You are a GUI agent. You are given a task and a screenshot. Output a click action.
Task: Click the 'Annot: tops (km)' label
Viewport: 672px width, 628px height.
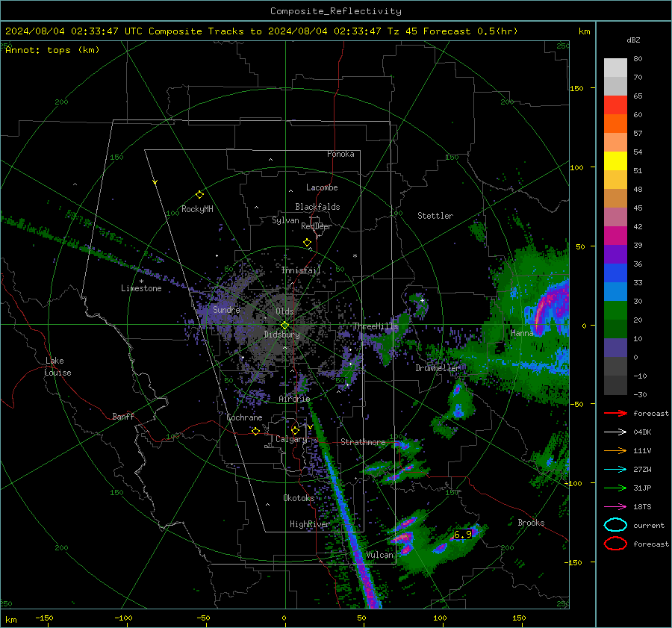click(x=52, y=50)
